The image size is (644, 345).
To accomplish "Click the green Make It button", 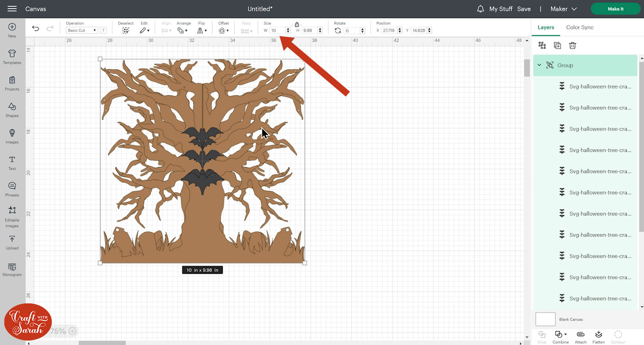I will coord(615,9).
